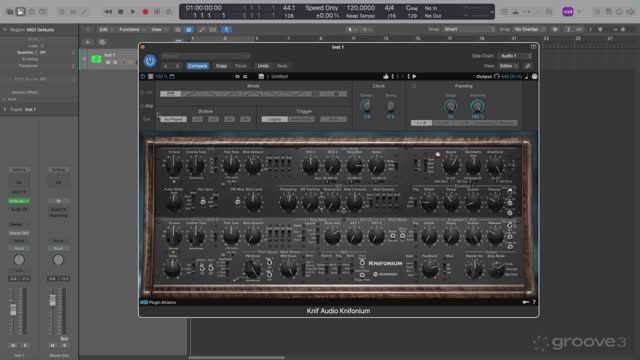
Task: Start playback with the Play button
Action: click(133, 12)
